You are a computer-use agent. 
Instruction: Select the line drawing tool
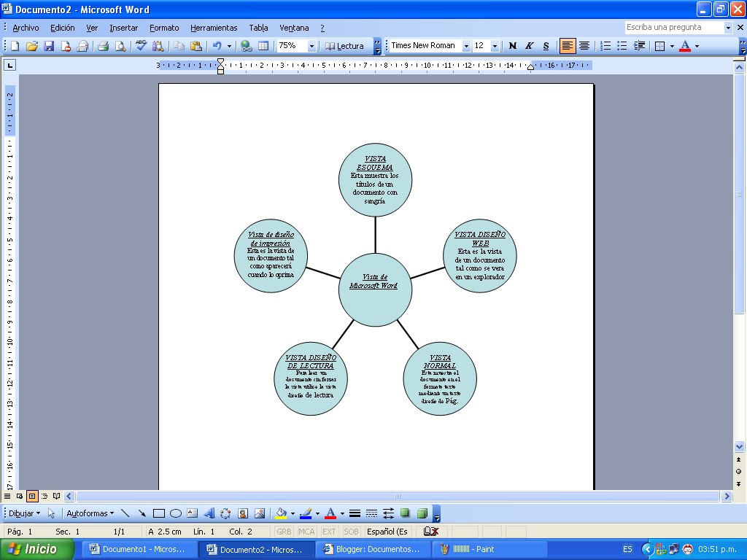tap(125, 513)
